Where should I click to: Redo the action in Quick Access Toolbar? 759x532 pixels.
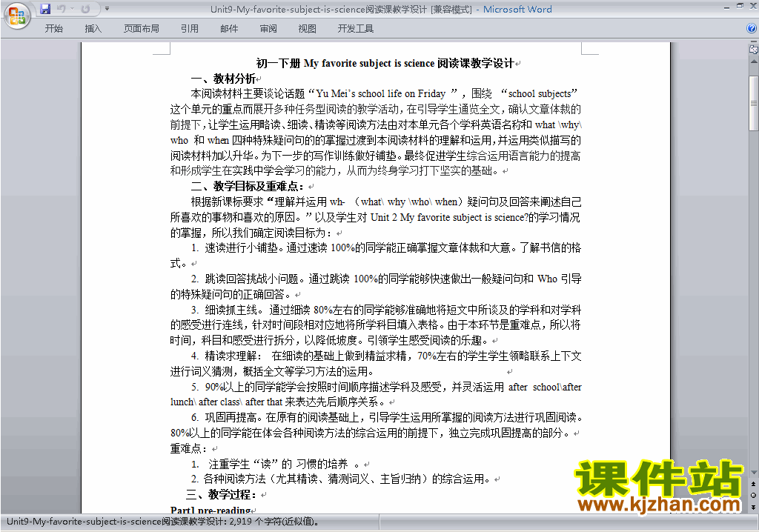click(86, 9)
